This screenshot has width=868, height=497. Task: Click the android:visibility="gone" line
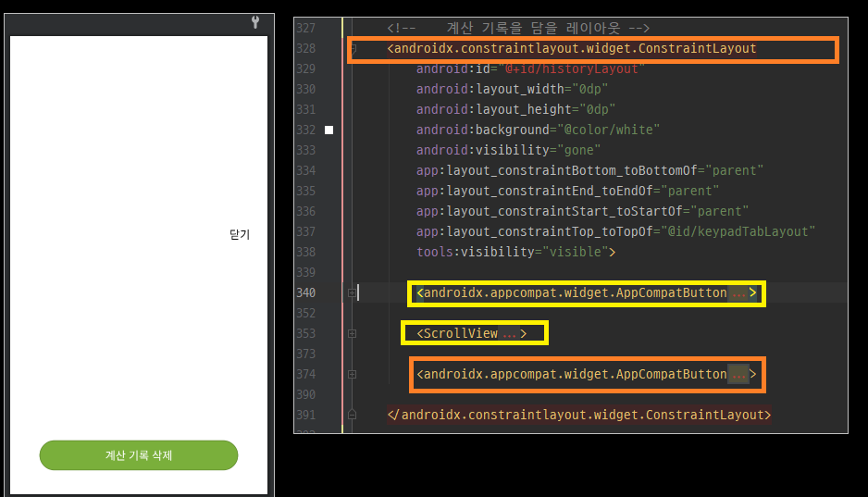(x=508, y=150)
